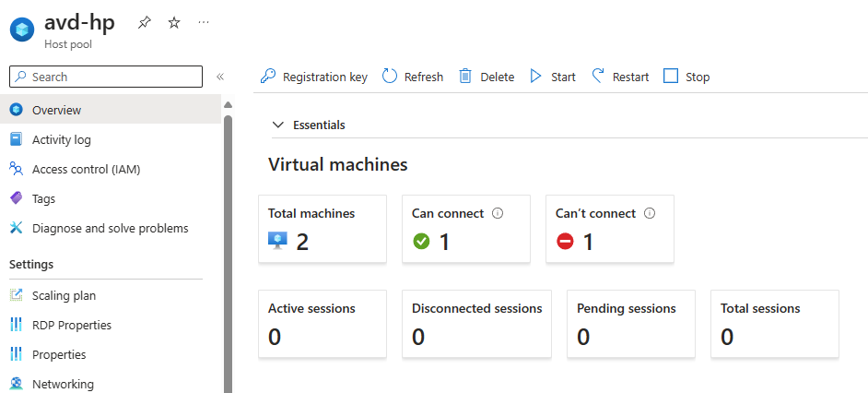Click the Disconnected sessions value 0
The height and width of the screenshot is (393, 868).
point(418,337)
